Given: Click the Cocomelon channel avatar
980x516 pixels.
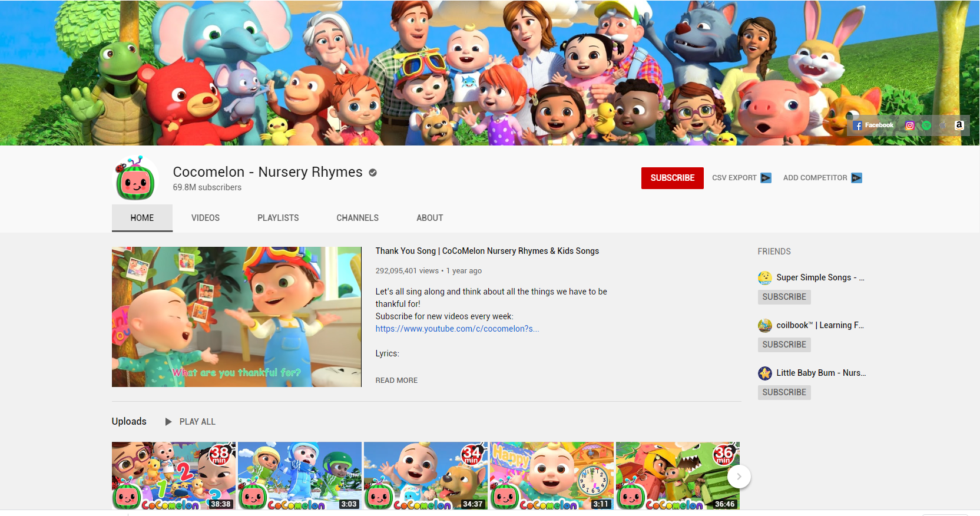Looking at the screenshot, I should 135,178.
